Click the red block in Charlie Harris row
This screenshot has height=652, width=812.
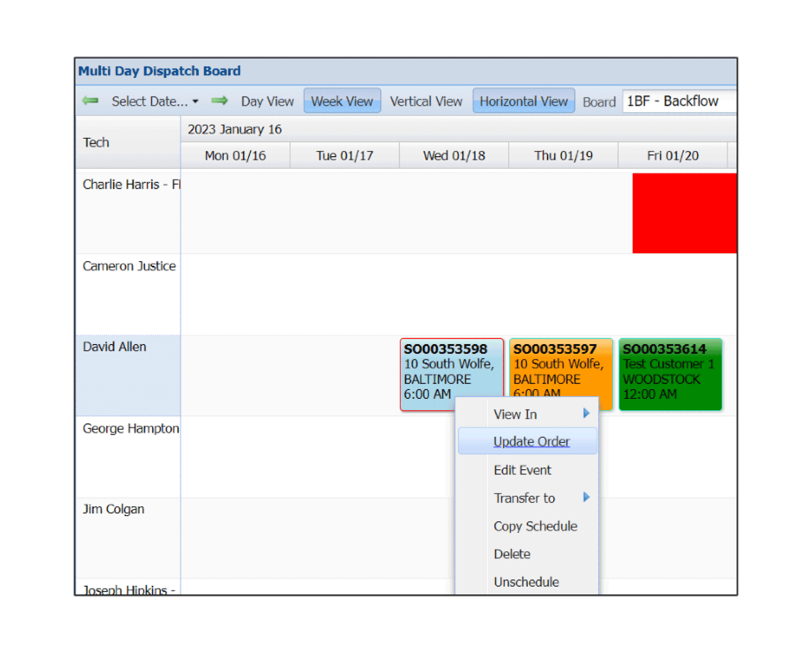(684, 213)
